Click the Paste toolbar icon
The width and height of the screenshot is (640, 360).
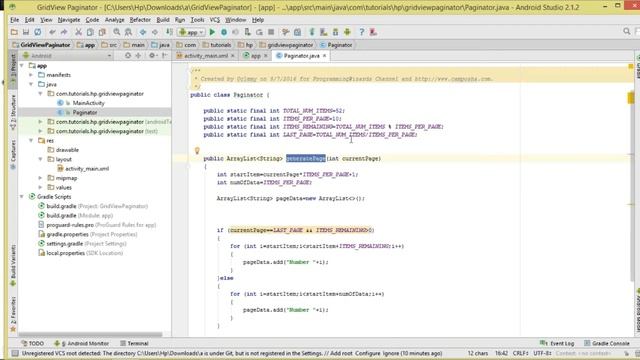pos(102,32)
